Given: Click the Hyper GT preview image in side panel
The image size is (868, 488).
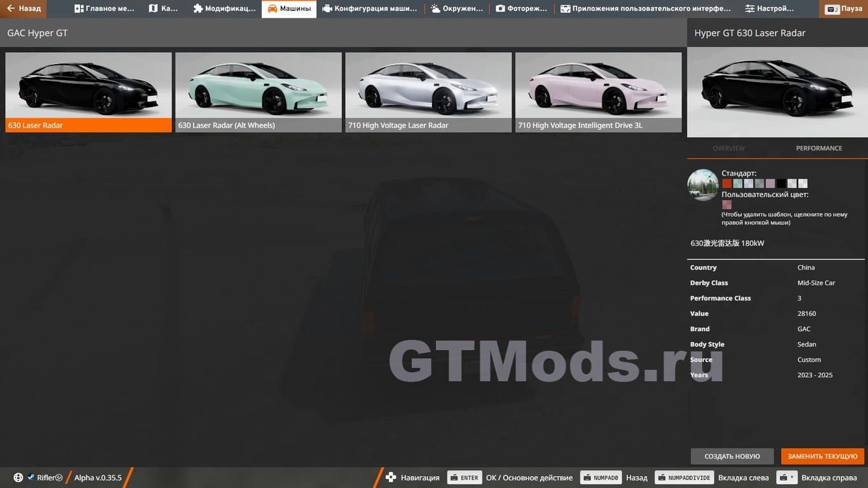Looking at the screenshot, I should coord(777,92).
